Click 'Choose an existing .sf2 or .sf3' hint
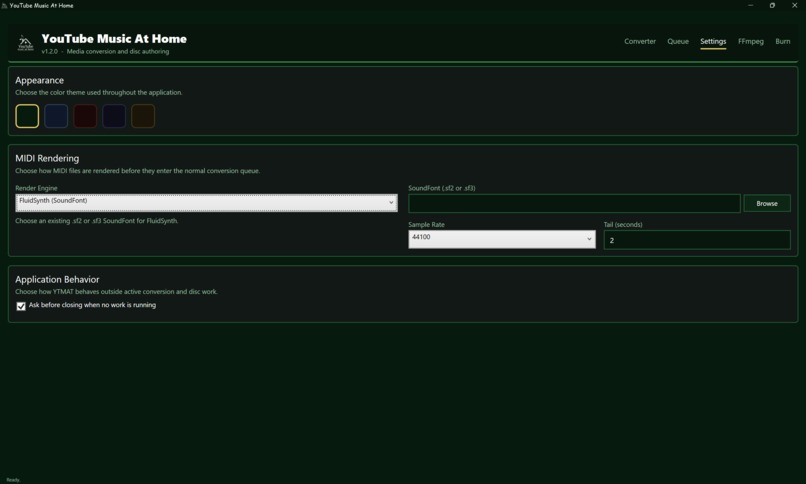 [x=97, y=221]
